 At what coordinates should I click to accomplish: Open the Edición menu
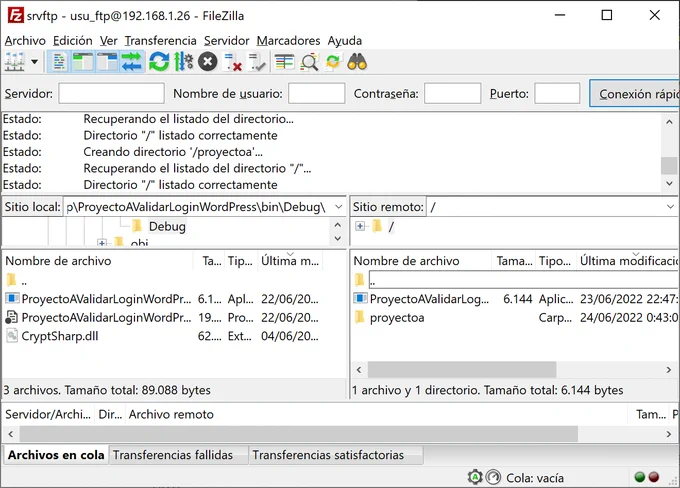pos(72,40)
